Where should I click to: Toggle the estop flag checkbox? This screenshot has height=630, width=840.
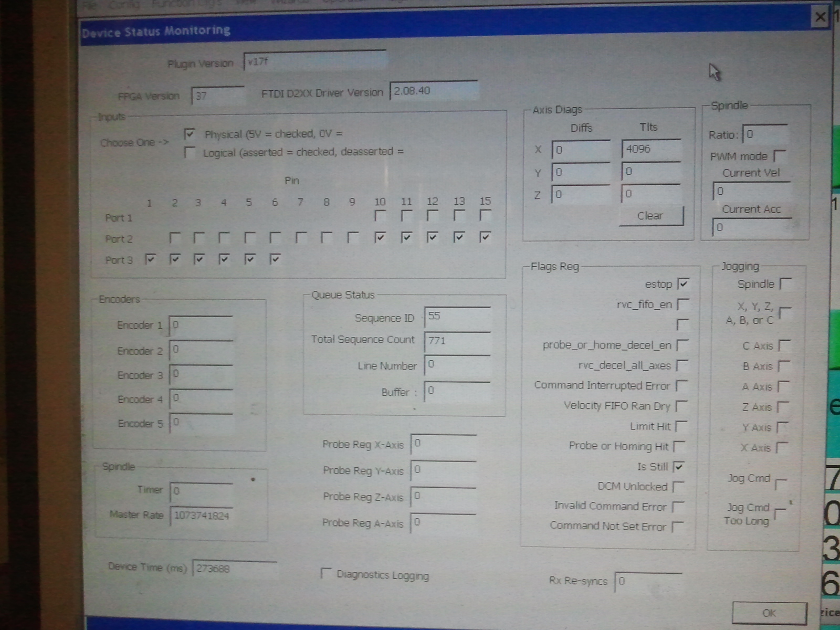[682, 284]
